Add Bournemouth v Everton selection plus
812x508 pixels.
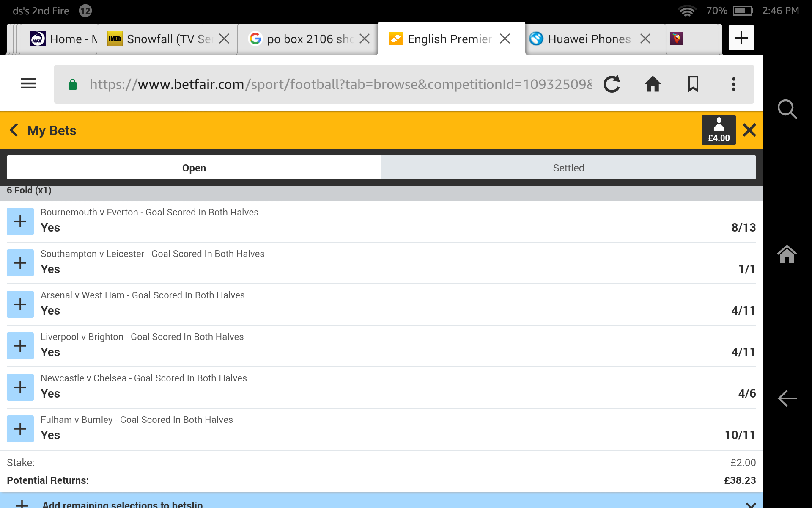[20, 221]
